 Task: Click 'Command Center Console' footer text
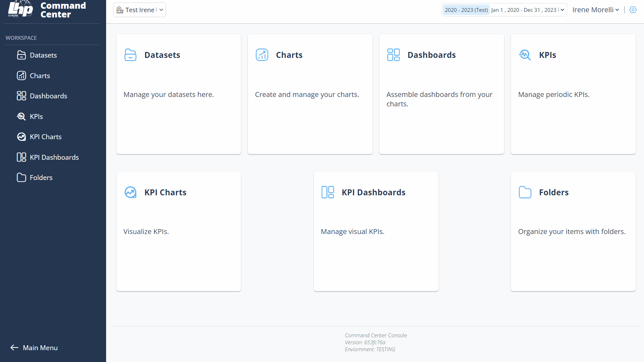tap(376, 335)
